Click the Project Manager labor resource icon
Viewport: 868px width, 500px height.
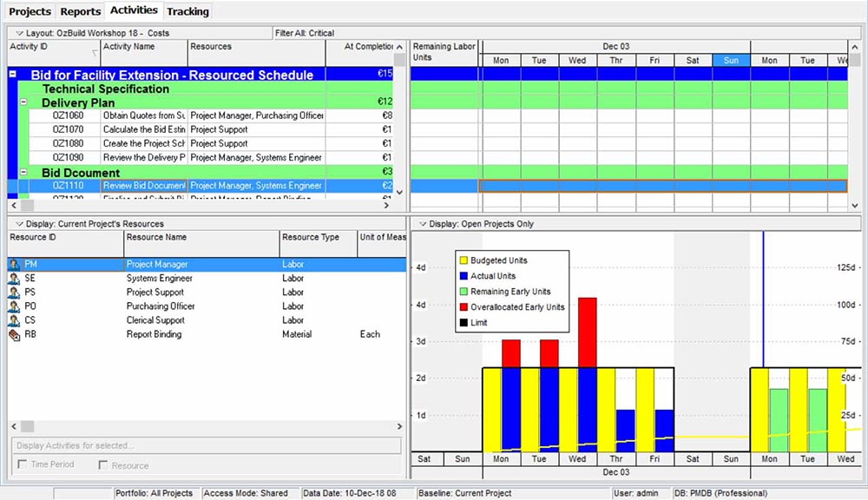click(14, 265)
